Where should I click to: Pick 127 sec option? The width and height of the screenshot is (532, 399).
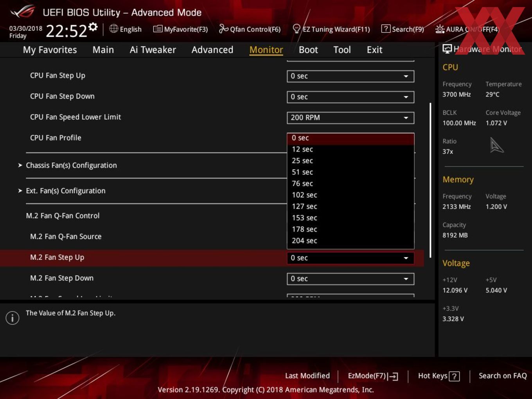[x=350, y=207]
